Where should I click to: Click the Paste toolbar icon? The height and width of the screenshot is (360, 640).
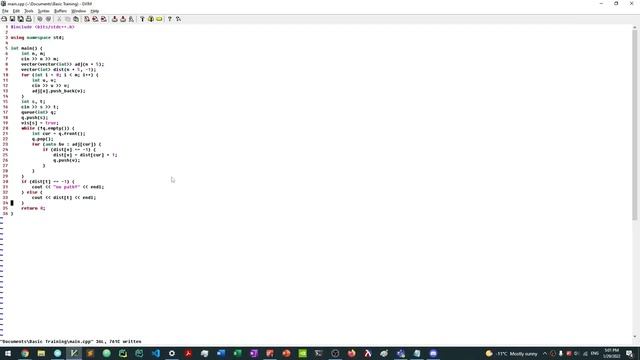pyautogui.click(x=76, y=19)
